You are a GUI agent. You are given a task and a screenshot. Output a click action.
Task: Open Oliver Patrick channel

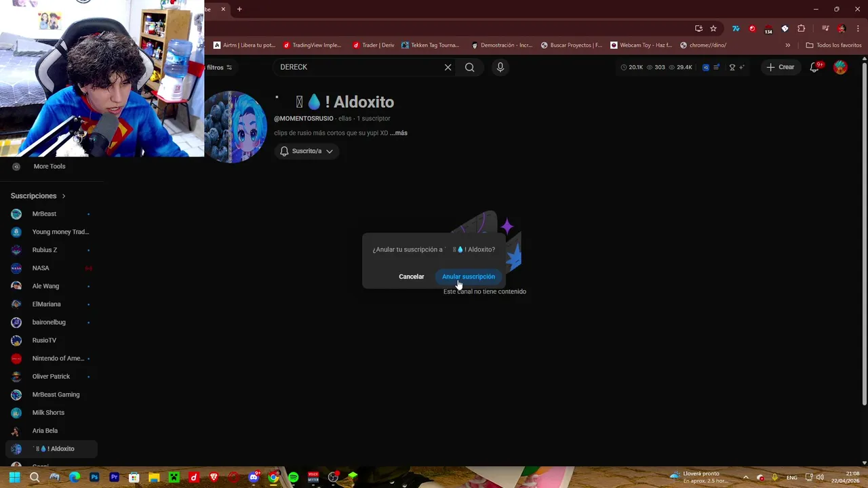tap(52, 376)
